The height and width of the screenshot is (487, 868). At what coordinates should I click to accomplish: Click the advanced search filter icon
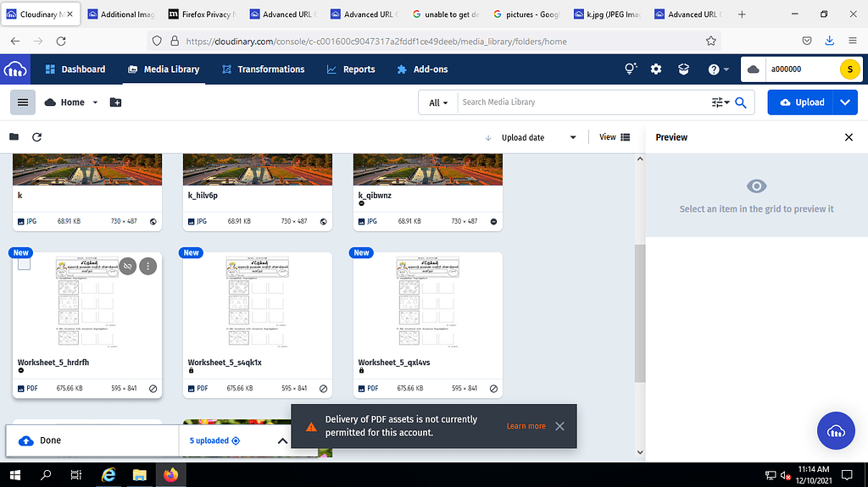point(720,102)
